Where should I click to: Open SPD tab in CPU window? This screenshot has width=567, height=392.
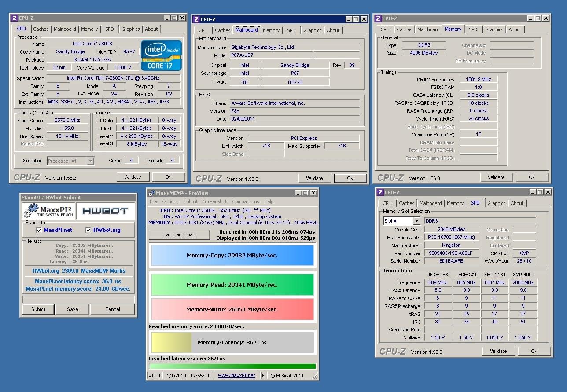(x=110, y=29)
